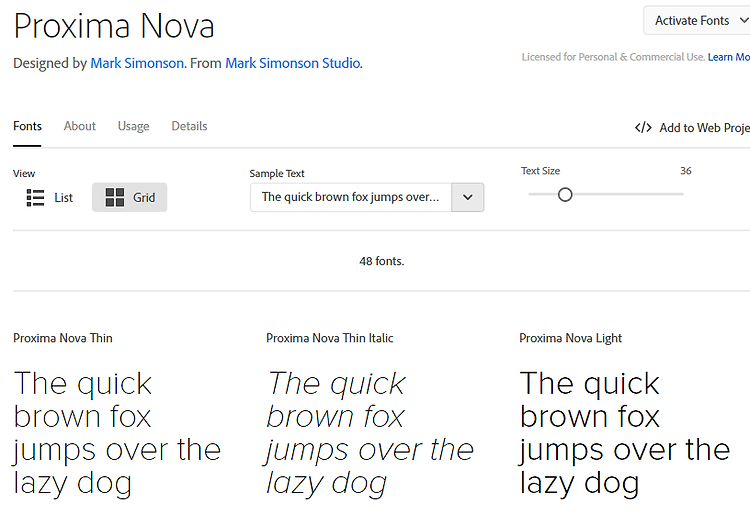The image size is (750, 525).
Task: Click the code brackets web project icon
Action: pyautogui.click(x=643, y=128)
